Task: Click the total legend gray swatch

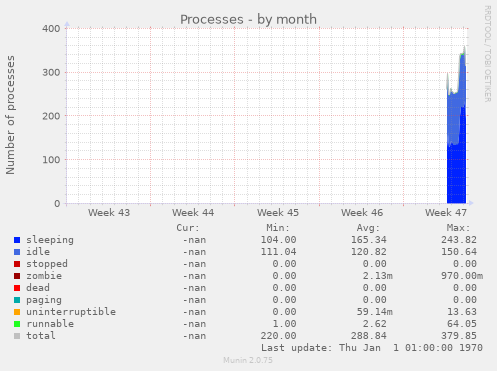Action: pos(17,336)
